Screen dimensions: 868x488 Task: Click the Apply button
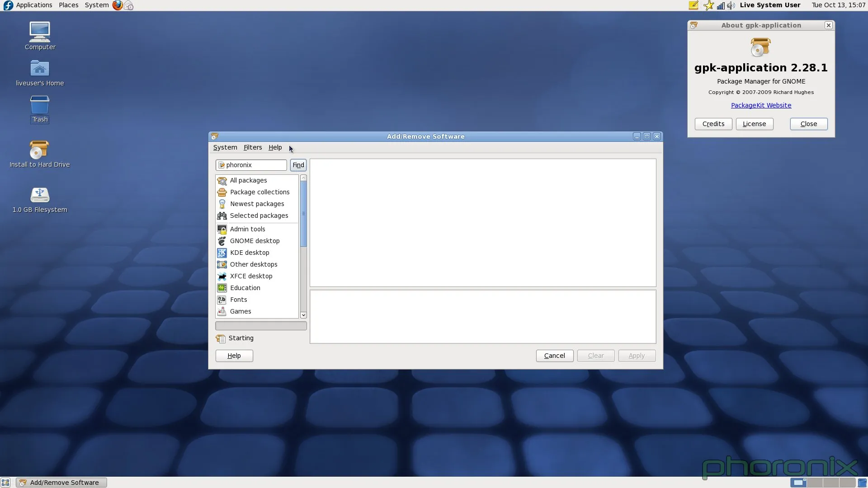click(x=637, y=356)
